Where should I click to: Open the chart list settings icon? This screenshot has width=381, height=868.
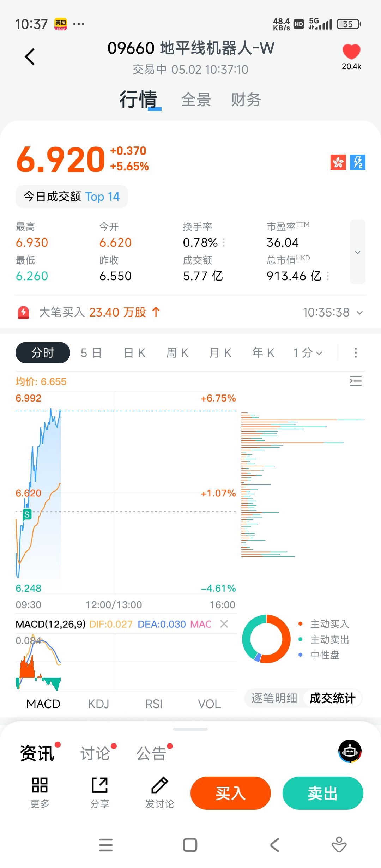[x=356, y=381]
